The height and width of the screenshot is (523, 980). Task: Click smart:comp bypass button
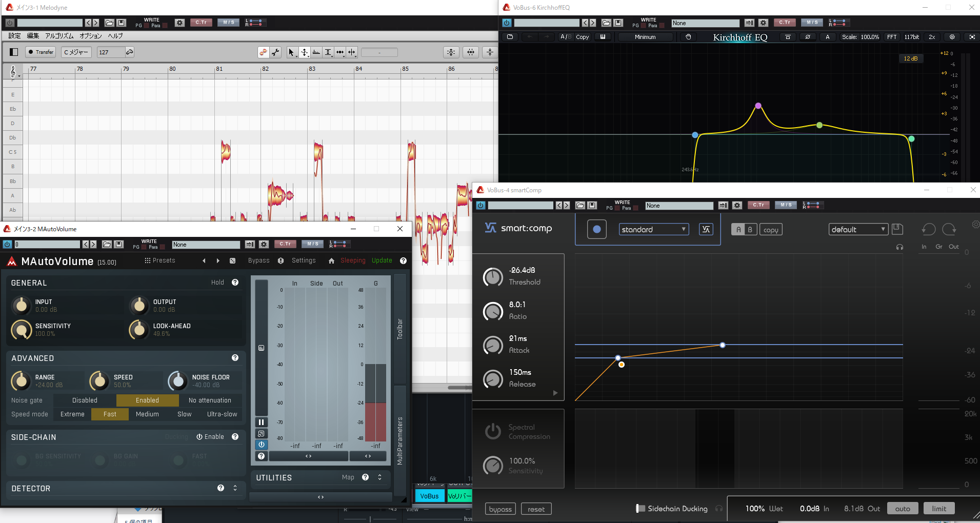501,509
